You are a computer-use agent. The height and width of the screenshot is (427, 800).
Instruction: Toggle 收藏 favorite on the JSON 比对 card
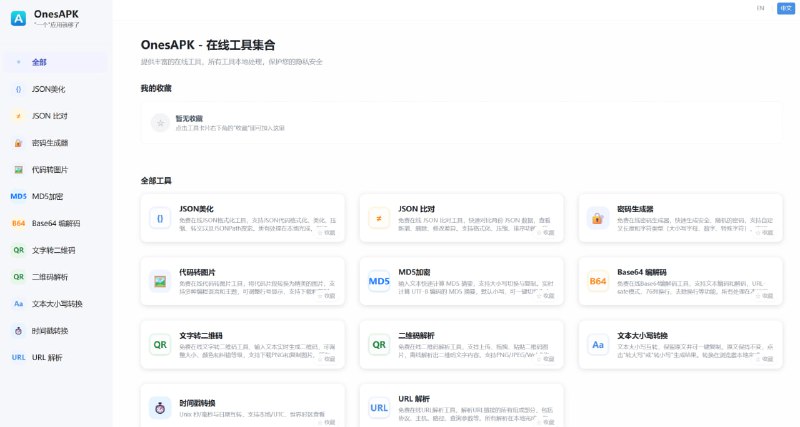pyautogui.click(x=545, y=233)
